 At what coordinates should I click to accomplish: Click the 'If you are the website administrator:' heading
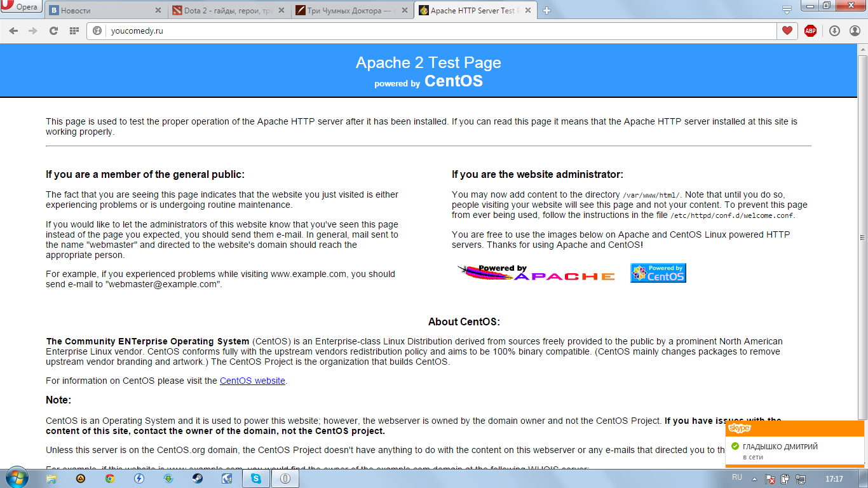(538, 174)
